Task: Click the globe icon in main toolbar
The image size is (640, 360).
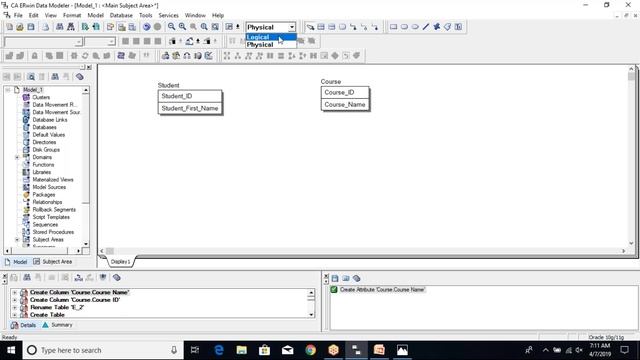Action: point(147,27)
